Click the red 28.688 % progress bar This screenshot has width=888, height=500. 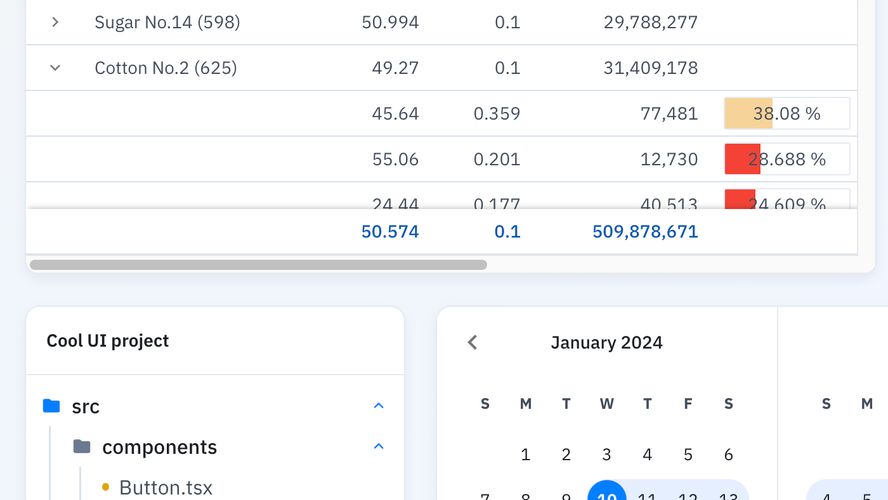coord(786,159)
